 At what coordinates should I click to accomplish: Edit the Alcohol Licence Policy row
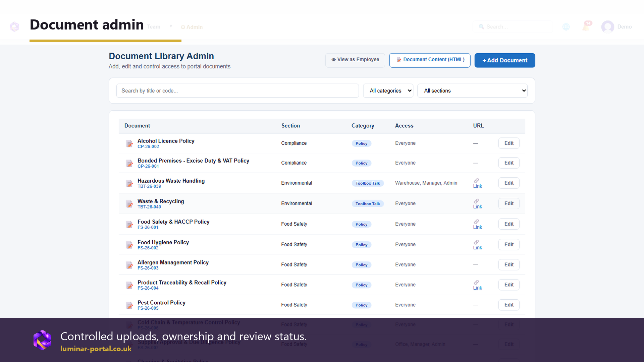[x=509, y=143]
